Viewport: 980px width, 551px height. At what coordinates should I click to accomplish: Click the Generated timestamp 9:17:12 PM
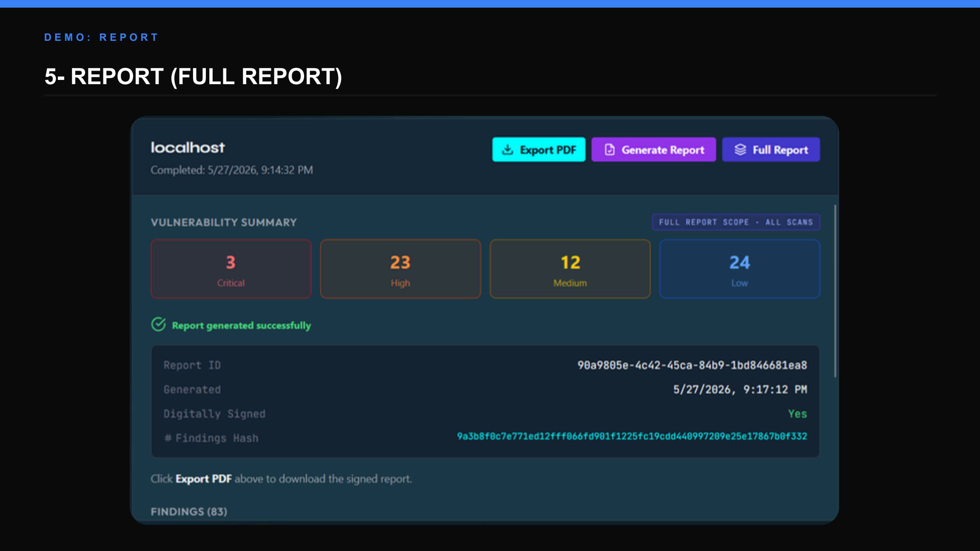coord(740,390)
